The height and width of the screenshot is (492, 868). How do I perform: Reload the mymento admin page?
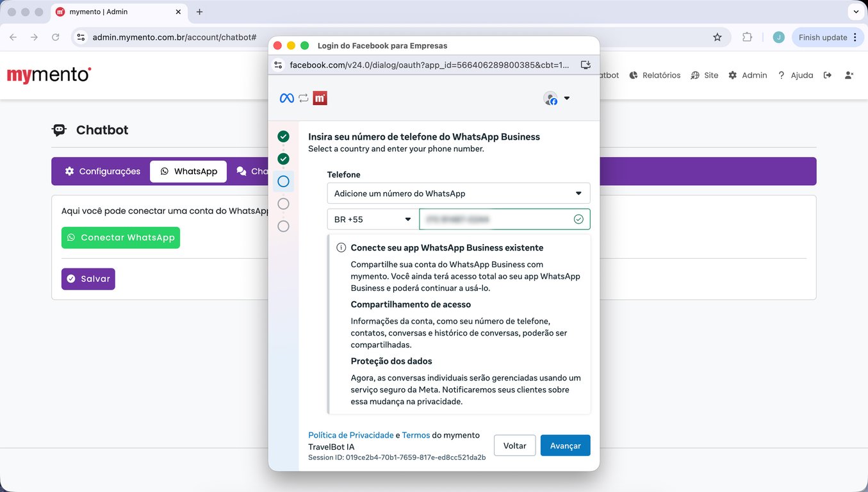point(56,37)
